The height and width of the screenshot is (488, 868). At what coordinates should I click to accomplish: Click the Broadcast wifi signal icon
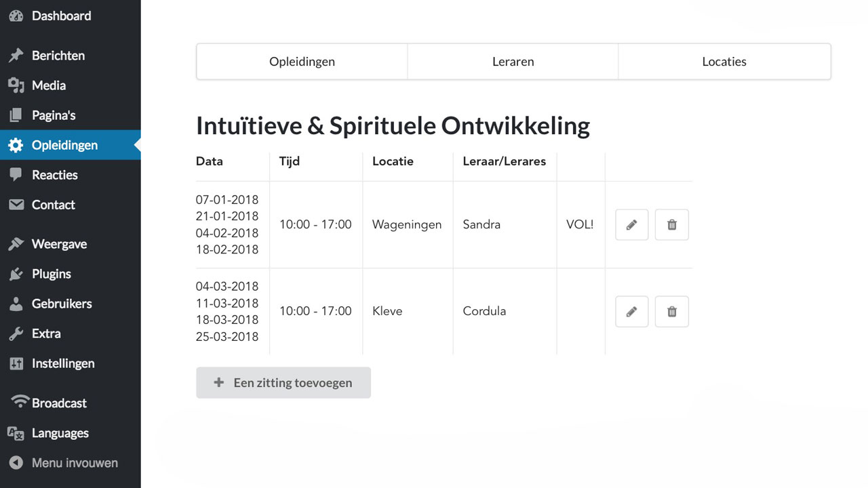point(20,402)
